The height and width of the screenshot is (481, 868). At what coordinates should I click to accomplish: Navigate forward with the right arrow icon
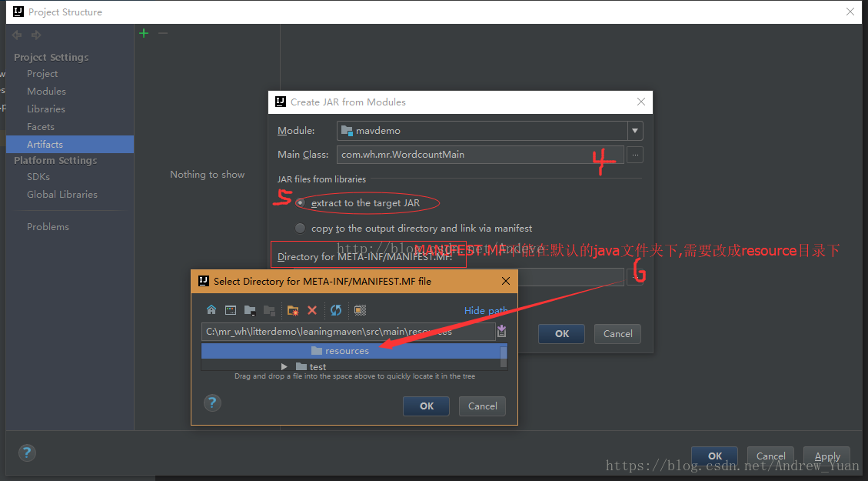[x=36, y=35]
